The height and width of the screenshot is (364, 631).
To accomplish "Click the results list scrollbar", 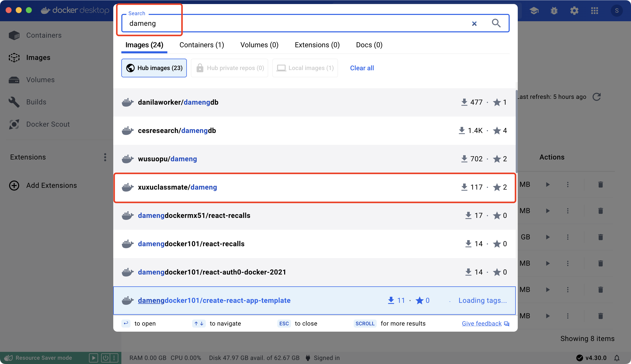I will coord(516,131).
